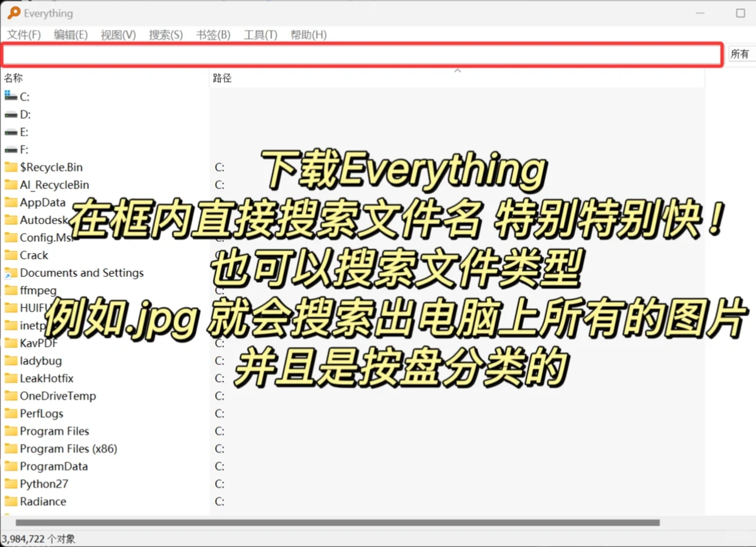Select the F: drive icon
Image resolution: width=756 pixels, height=547 pixels.
tap(11, 149)
